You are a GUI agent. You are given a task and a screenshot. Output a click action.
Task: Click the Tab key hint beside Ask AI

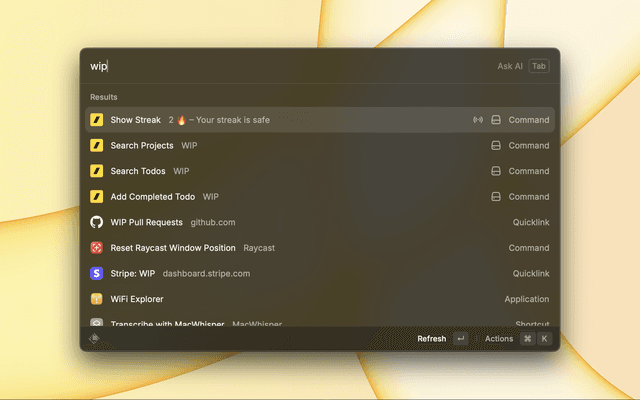coord(539,66)
